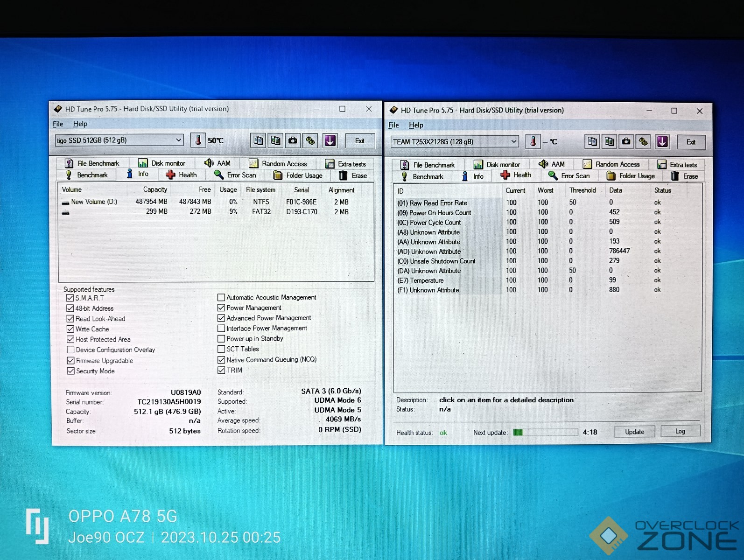
Task: Open Help menu in left window
Action: click(x=80, y=124)
